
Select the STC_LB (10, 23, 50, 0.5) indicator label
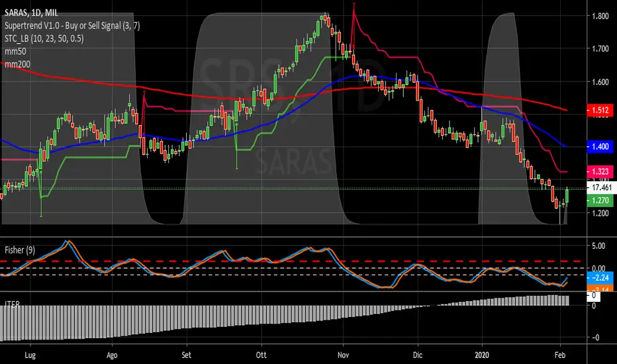point(44,38)
